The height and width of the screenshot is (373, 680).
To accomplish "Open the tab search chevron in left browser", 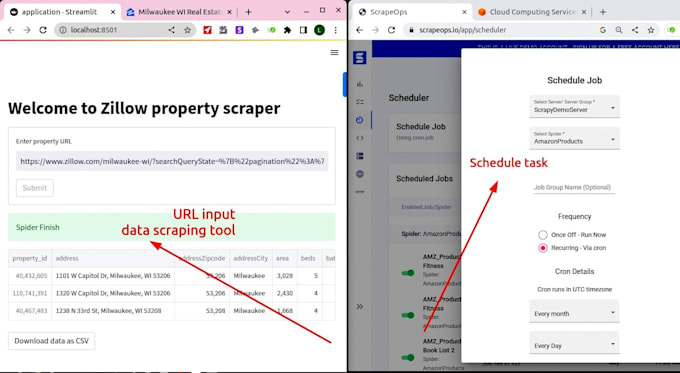I will (x=287, y=12).
